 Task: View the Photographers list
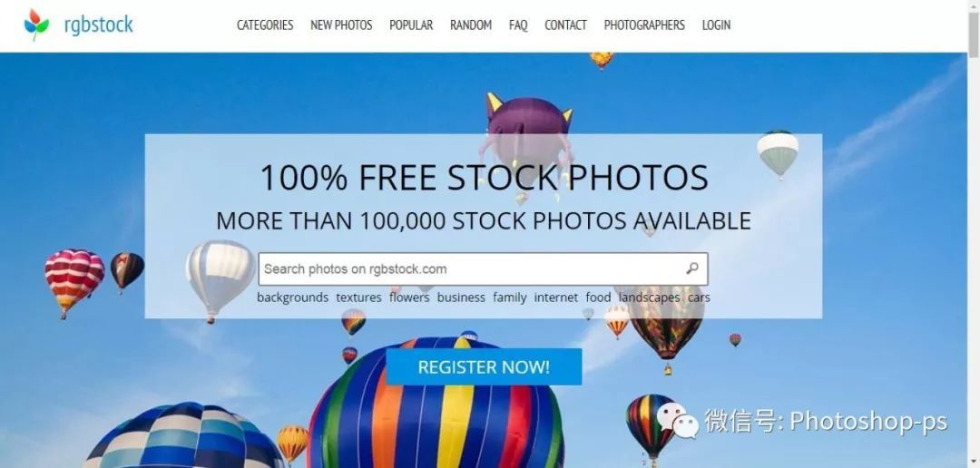(x=644, y=25)
